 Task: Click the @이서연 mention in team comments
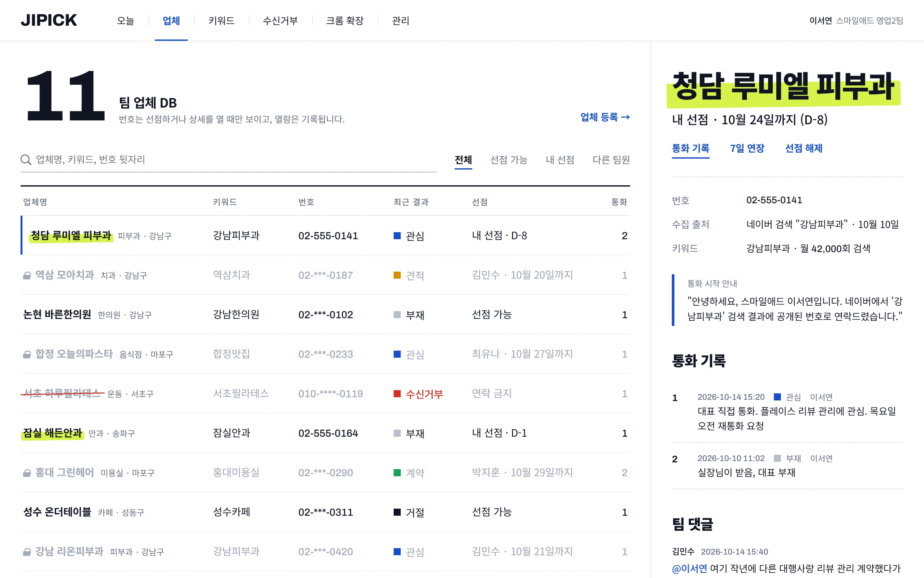point(689,568)
